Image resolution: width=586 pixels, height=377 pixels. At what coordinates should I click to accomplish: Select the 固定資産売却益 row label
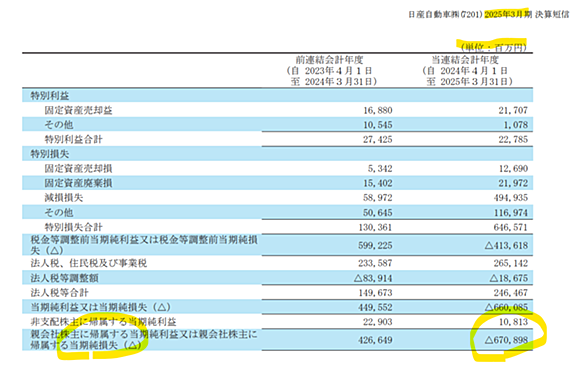tap(78, 110)
